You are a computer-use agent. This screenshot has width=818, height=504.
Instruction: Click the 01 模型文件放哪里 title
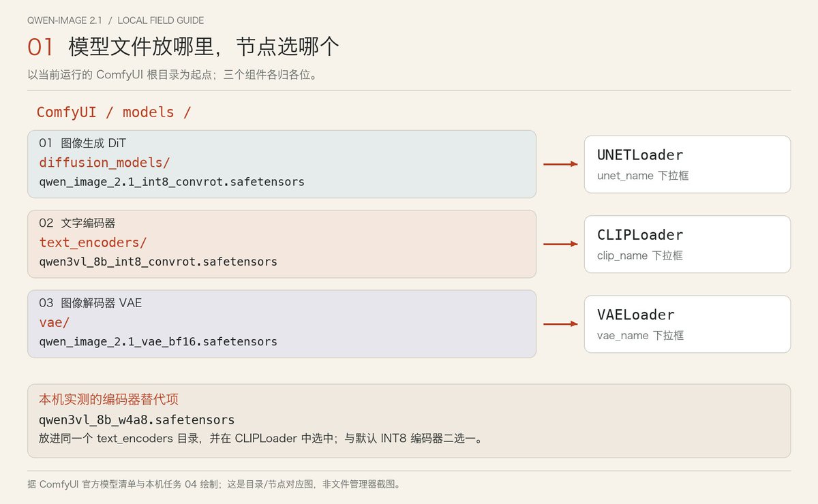[x=183, y=47]
